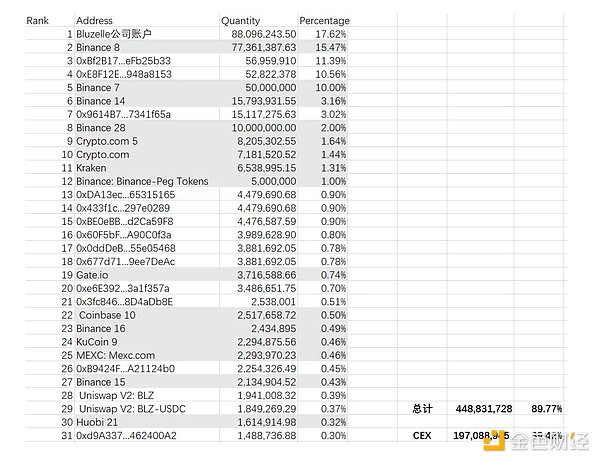Select the 总计 total label cell
This screenshot has height=462, width=600.
coord(421,409)
